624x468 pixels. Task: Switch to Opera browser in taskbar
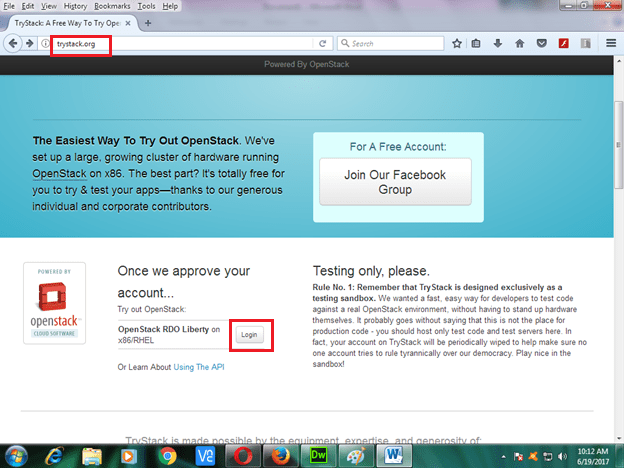click(243, 456)
